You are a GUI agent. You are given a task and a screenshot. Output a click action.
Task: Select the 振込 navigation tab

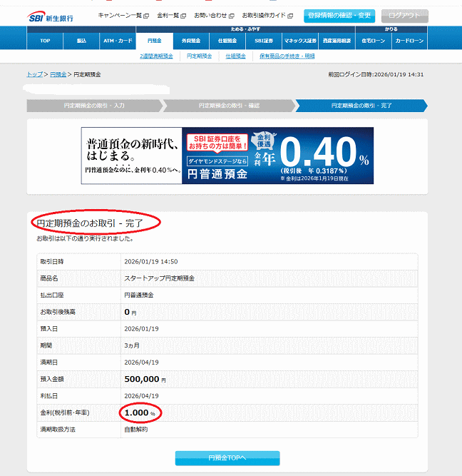(81, 41)
